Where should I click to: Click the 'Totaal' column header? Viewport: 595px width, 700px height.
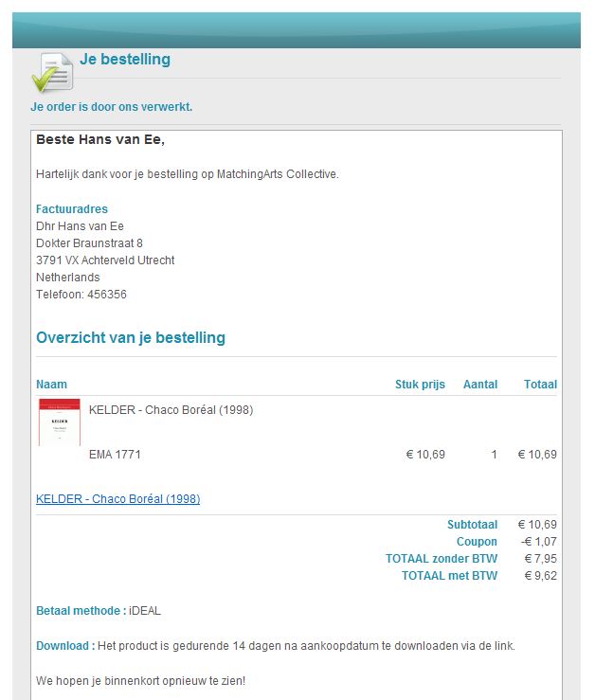point(540,385)
